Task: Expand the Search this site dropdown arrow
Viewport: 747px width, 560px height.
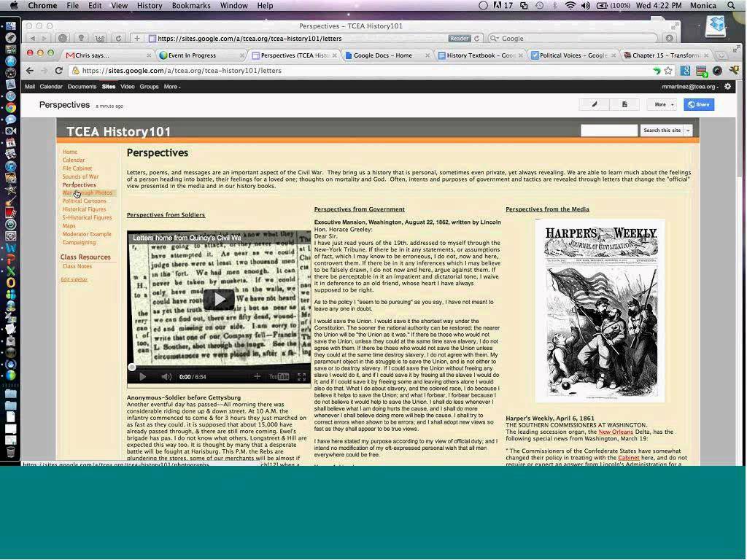Action: coord(686,130)
